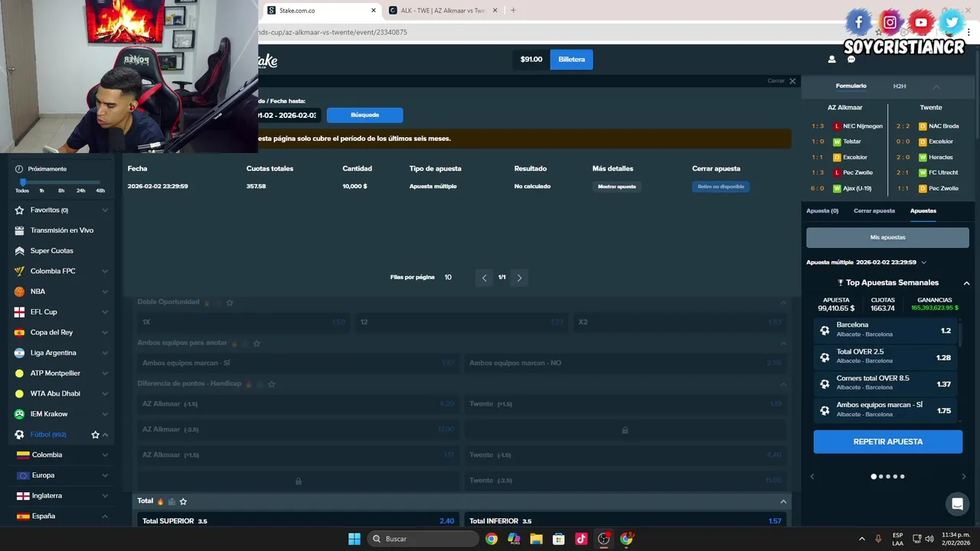Click the Favoritos star icon in sidebar
This screenshot has height=551, width=980.
19,210
